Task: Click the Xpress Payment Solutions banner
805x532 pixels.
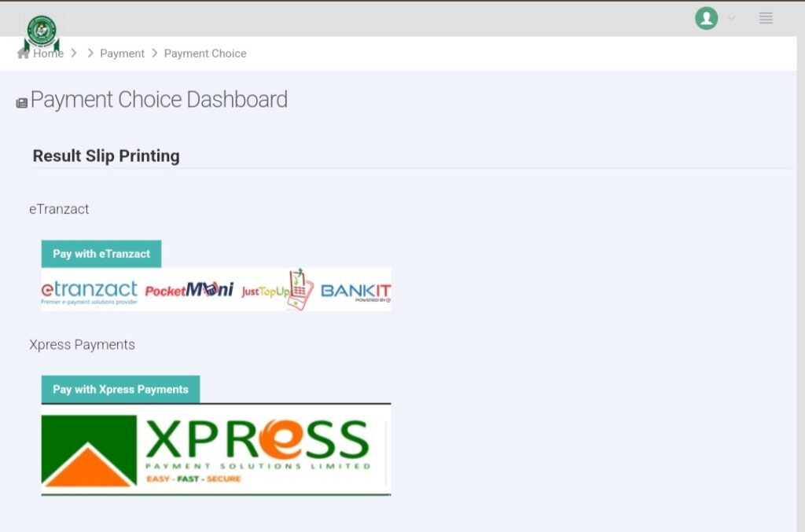Action: coord(216,450)
